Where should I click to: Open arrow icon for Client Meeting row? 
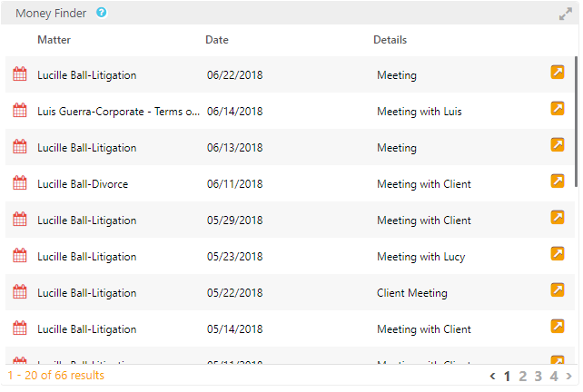click(558, 289)
